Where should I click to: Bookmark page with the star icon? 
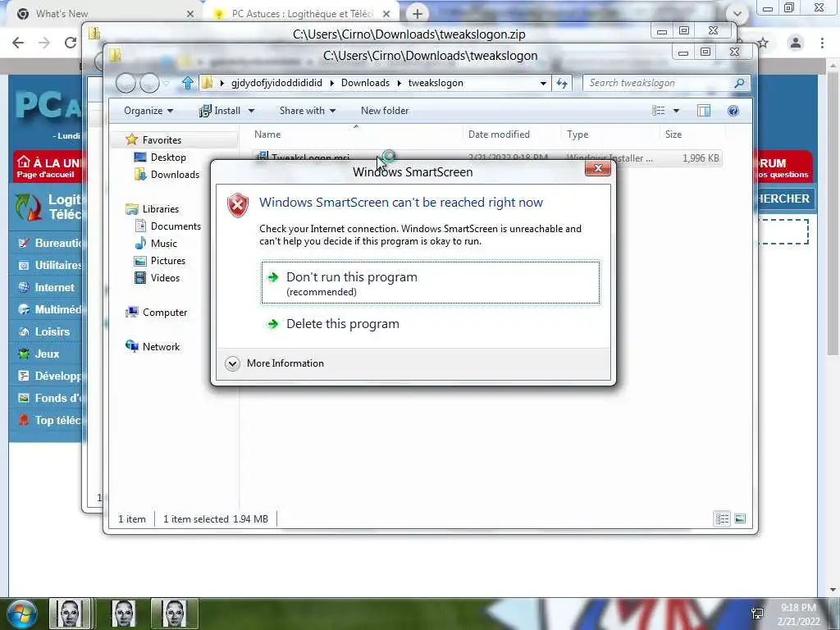(x=764, y=43)
